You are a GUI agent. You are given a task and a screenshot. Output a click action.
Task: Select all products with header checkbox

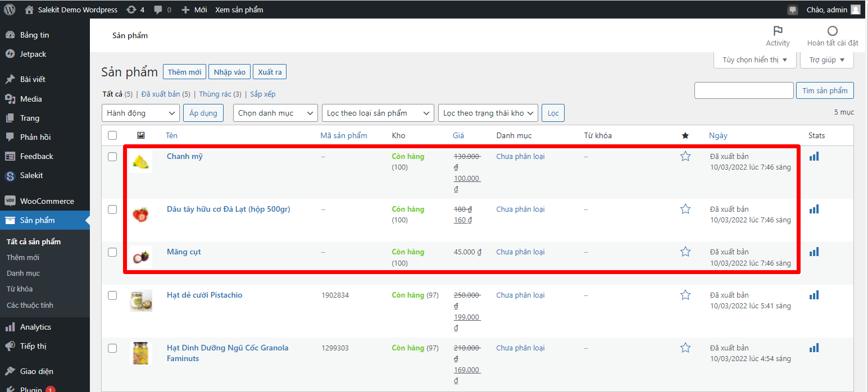coord(112,135)
